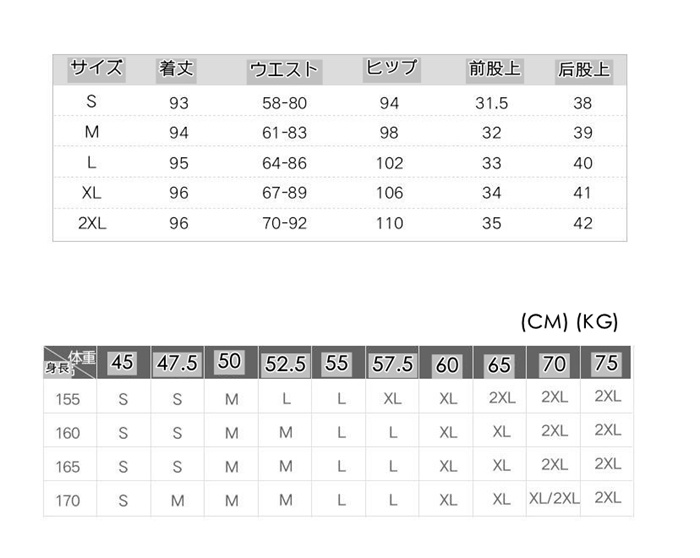Select the 75 weight header
Viewport: 700px width, 558px height.
(x=606, y=363)
